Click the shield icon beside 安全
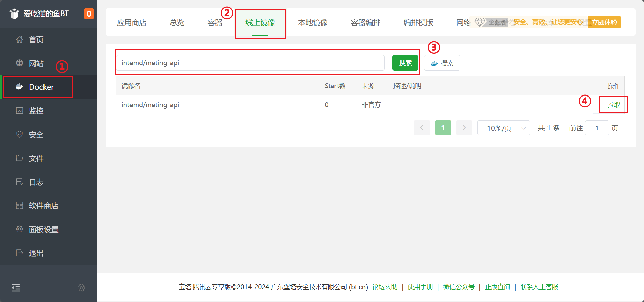Screen dimensions: 644x302 pos(19,134)
